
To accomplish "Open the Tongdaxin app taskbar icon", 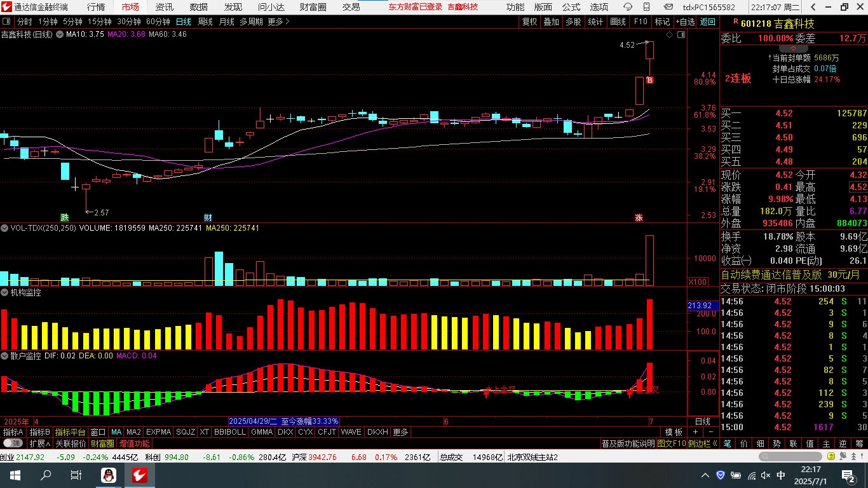I will coord(139,475).
